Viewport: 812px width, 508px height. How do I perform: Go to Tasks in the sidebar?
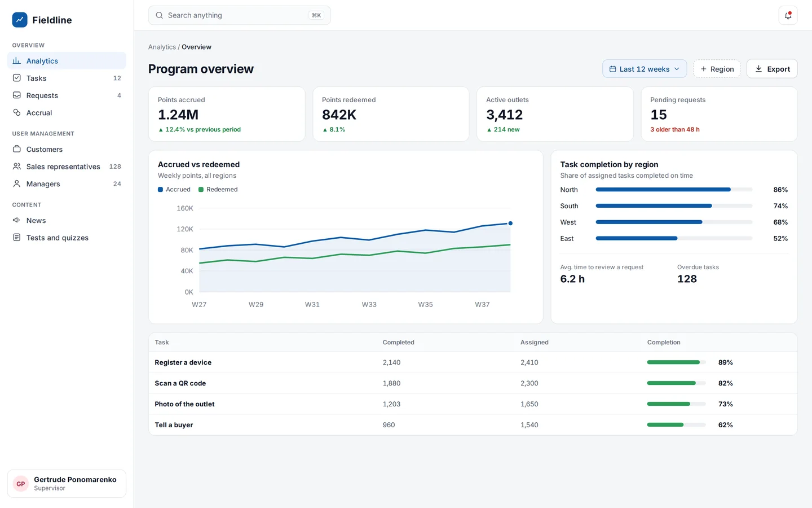pos(67,78)
